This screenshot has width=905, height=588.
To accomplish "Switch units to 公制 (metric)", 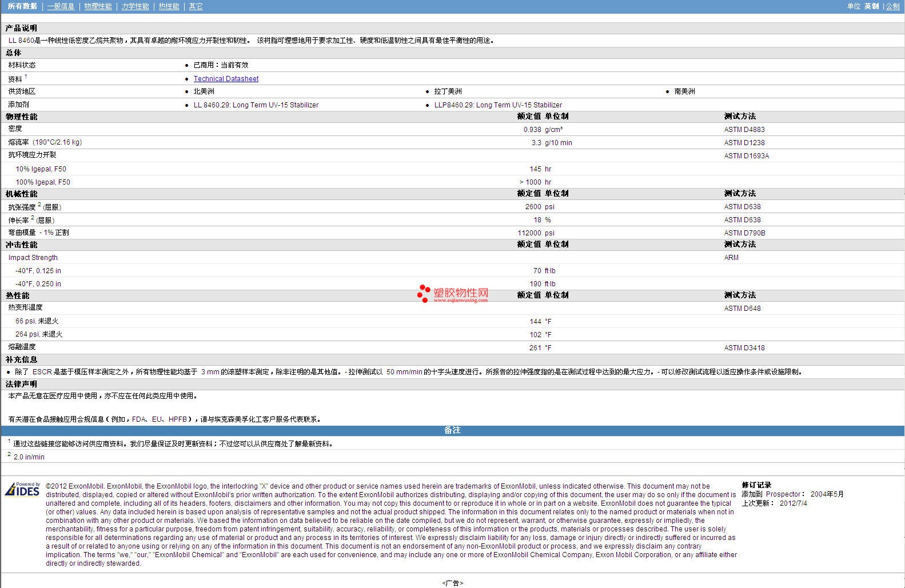I will [x=893, y=6].
